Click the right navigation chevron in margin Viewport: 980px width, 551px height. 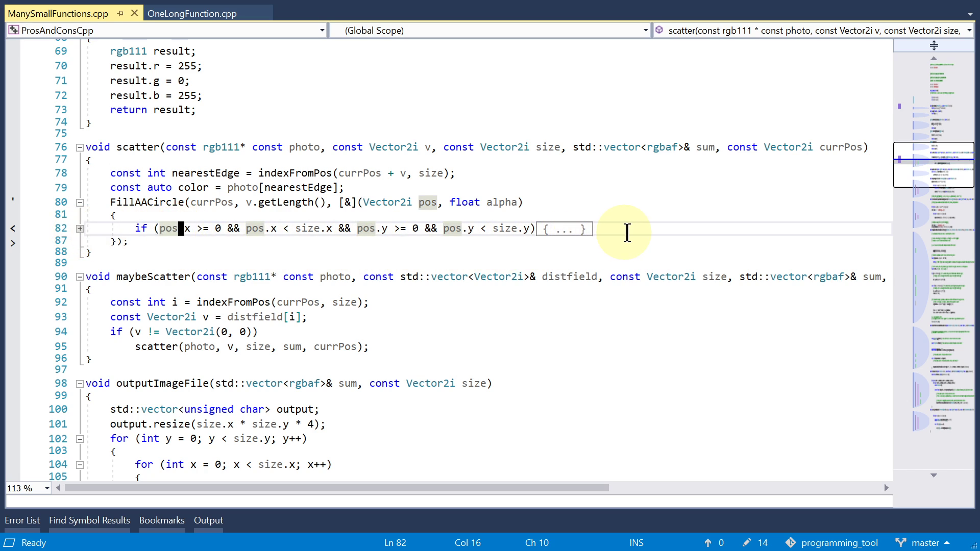13,243
